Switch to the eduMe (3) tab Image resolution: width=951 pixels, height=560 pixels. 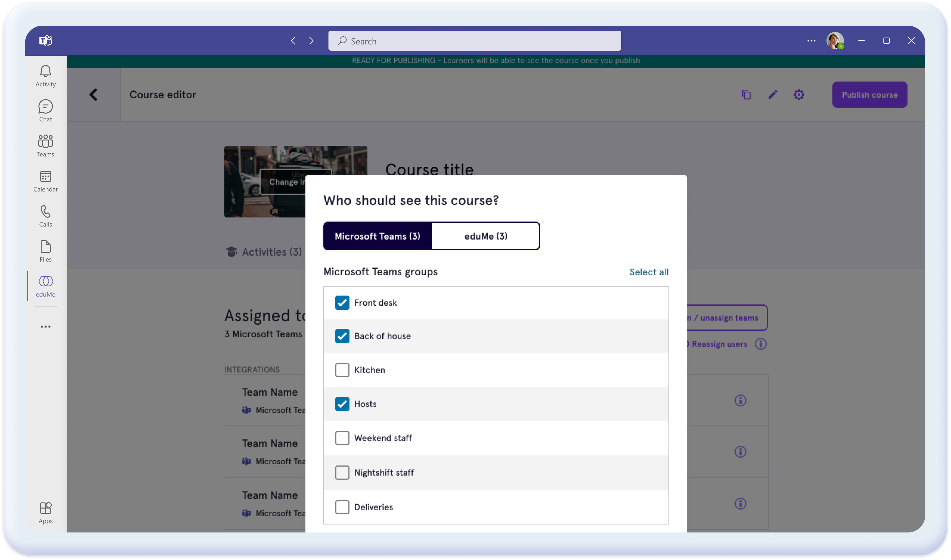point(485,236)
